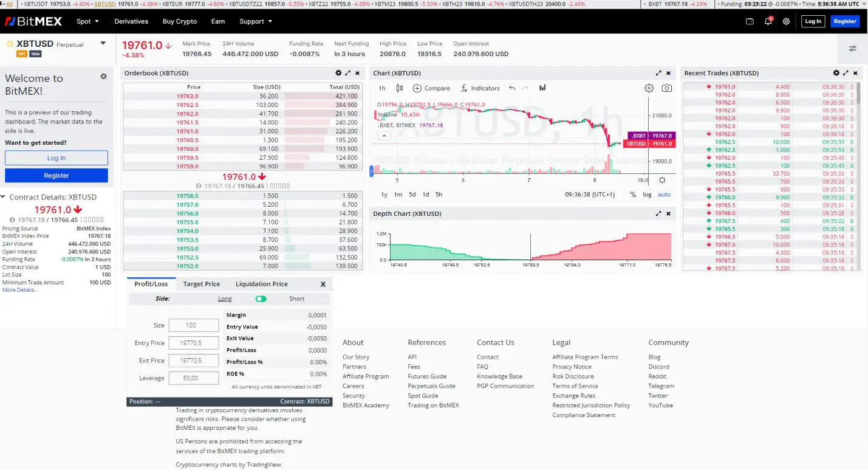Set chart range to 5d

[x=412, y=195]
